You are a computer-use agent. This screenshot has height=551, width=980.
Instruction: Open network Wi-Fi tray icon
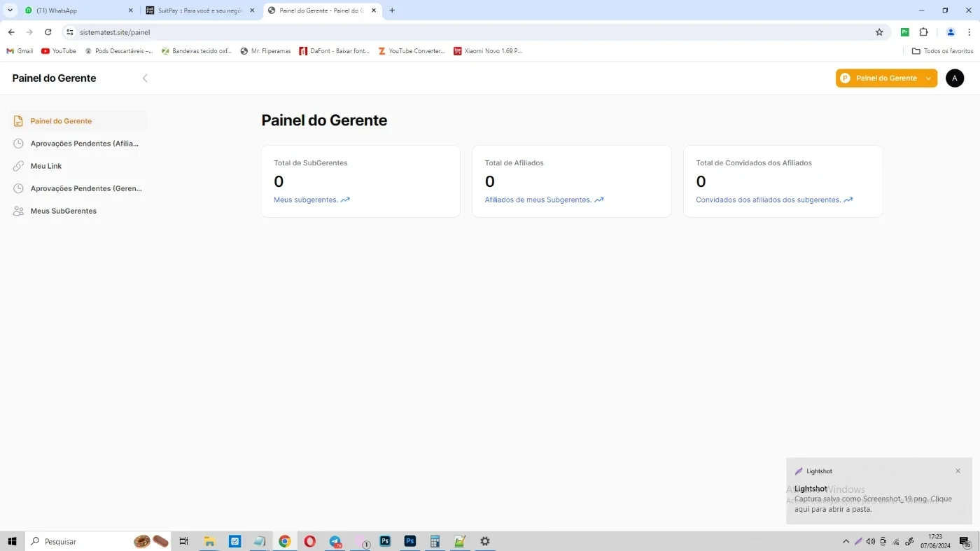click(x=896, y=541)
